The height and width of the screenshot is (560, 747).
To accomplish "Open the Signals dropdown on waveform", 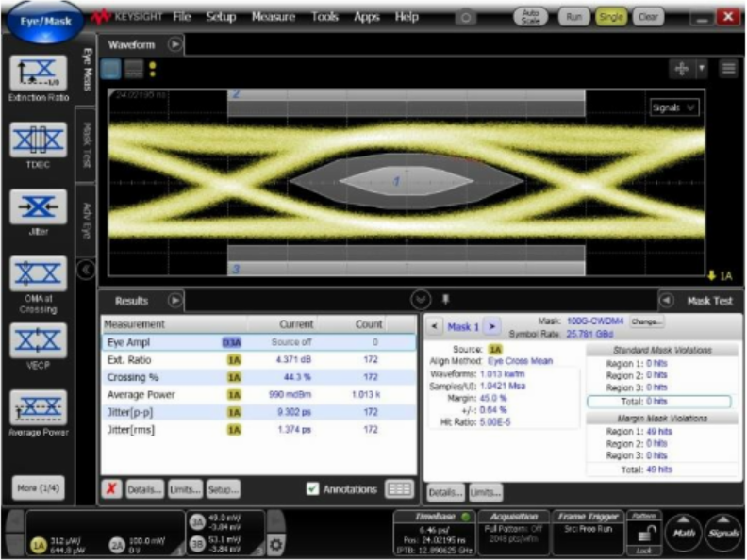I will (673, 108).
